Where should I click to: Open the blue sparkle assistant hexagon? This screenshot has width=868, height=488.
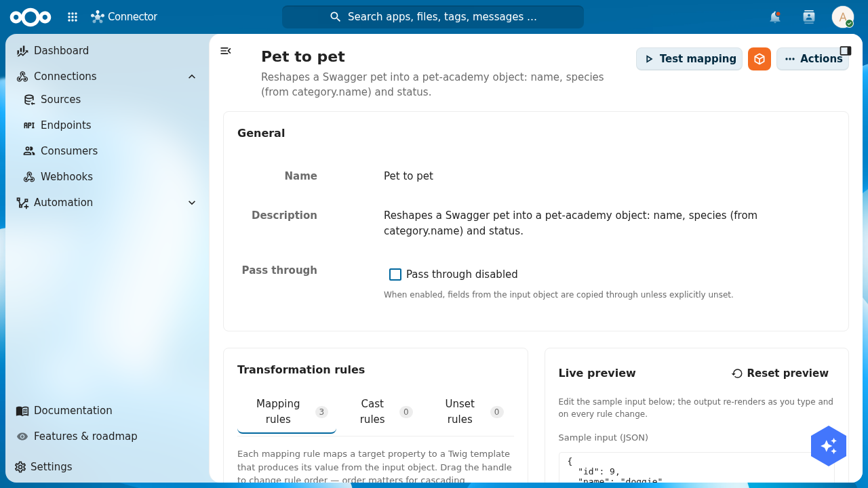[829, 446]
